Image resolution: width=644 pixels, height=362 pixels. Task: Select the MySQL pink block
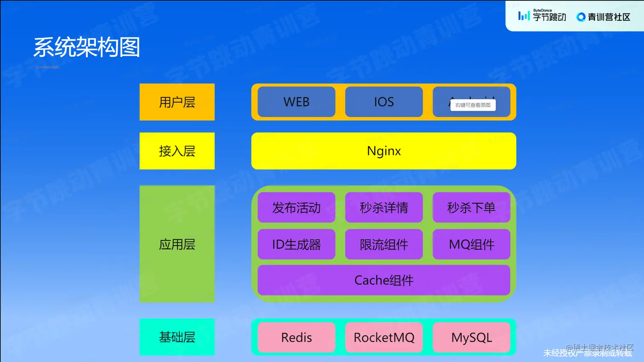coord(471,337)
